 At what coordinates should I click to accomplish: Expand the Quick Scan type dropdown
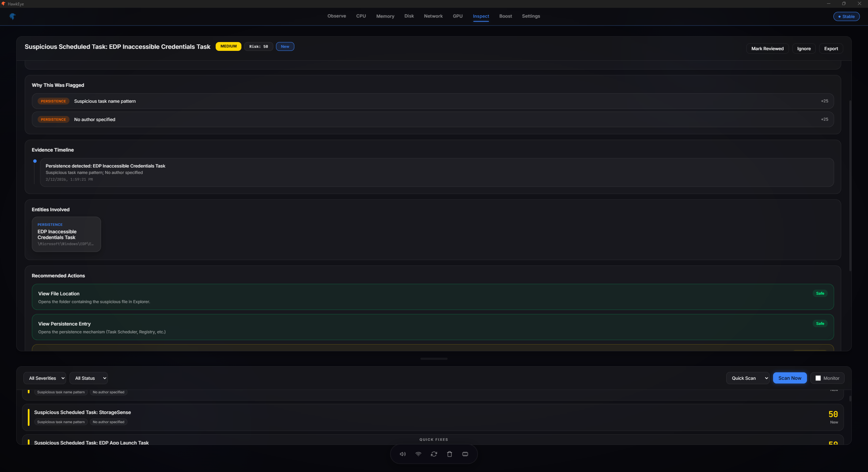pos(748,378)
